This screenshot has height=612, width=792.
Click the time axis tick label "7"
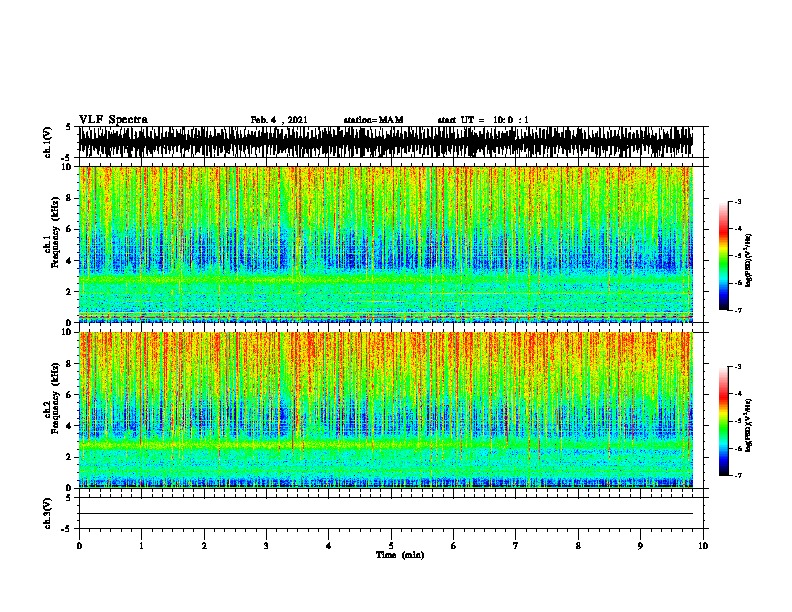(516, 545)
